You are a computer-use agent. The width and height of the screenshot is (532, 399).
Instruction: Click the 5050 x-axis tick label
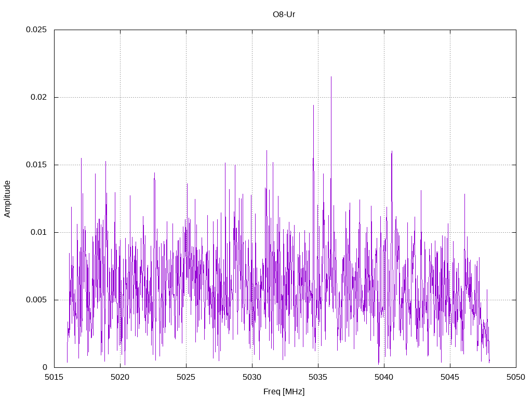tap(516, 377)
